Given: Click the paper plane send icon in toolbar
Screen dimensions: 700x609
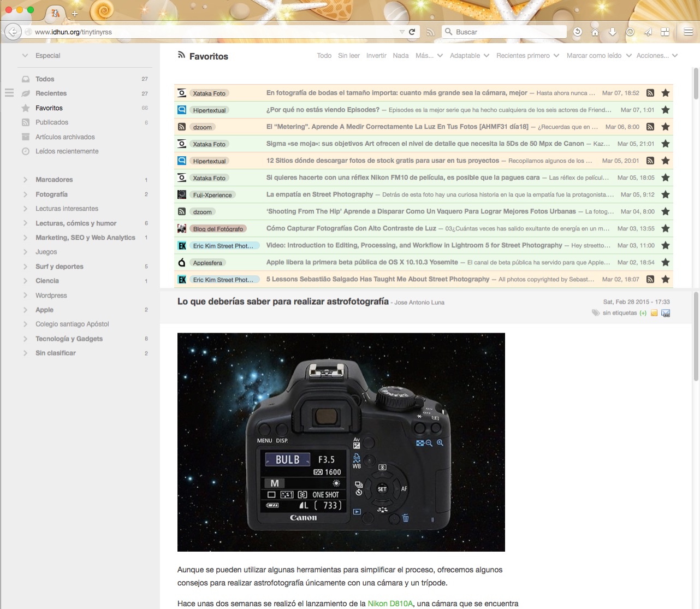Looking at the screenshot, I should (648, 32).
